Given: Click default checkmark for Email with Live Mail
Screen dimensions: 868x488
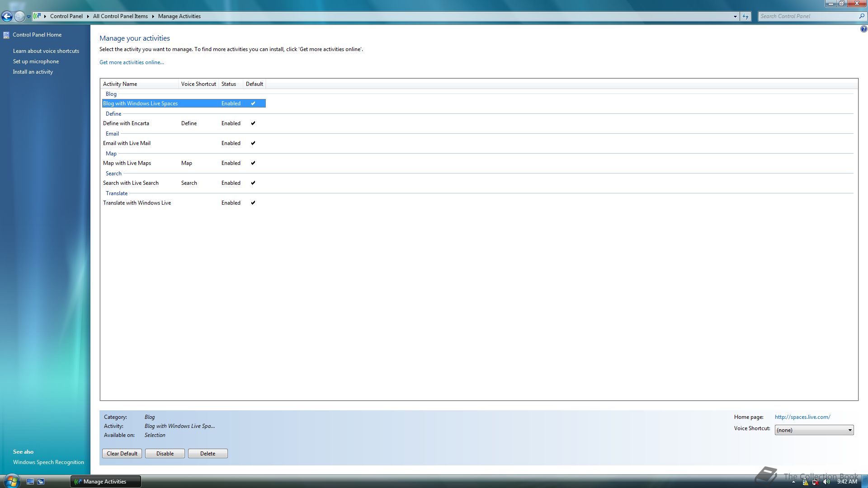Looking at the screenshot, I should point(253,143).
